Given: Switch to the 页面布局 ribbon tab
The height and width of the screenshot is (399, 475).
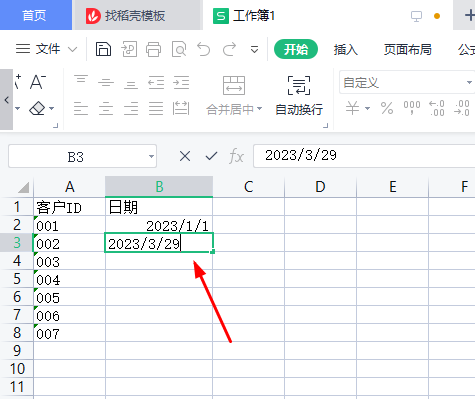Looking at the screenshot, I should coord(407,50).
